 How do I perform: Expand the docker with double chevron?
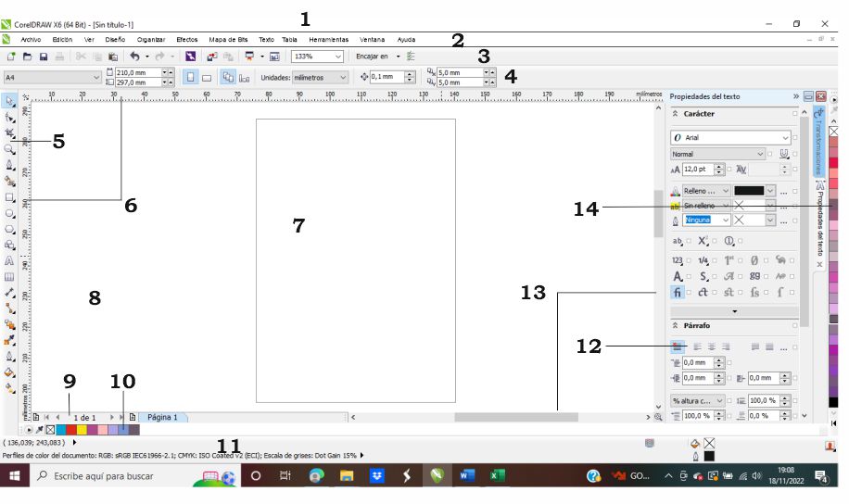click(x=796, y=96)
